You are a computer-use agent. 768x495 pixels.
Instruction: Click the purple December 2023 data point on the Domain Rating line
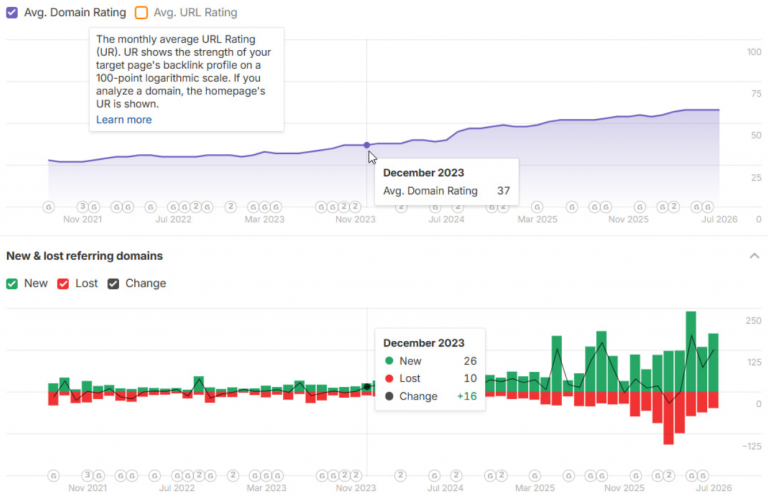point(367,145)
